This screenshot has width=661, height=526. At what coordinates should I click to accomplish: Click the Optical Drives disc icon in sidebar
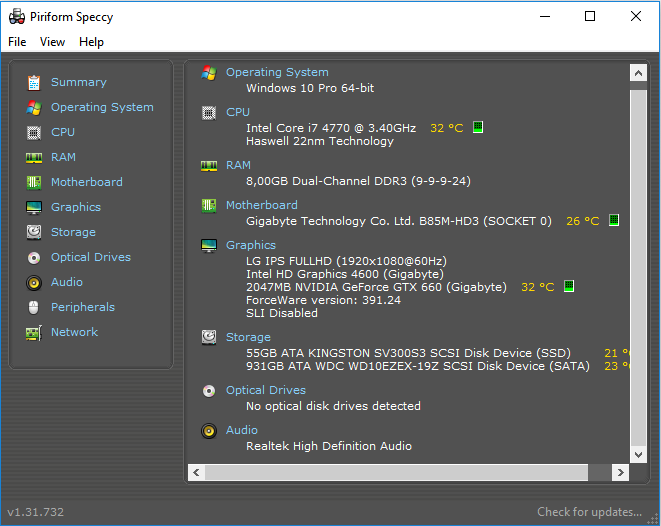tap(34, 258)
